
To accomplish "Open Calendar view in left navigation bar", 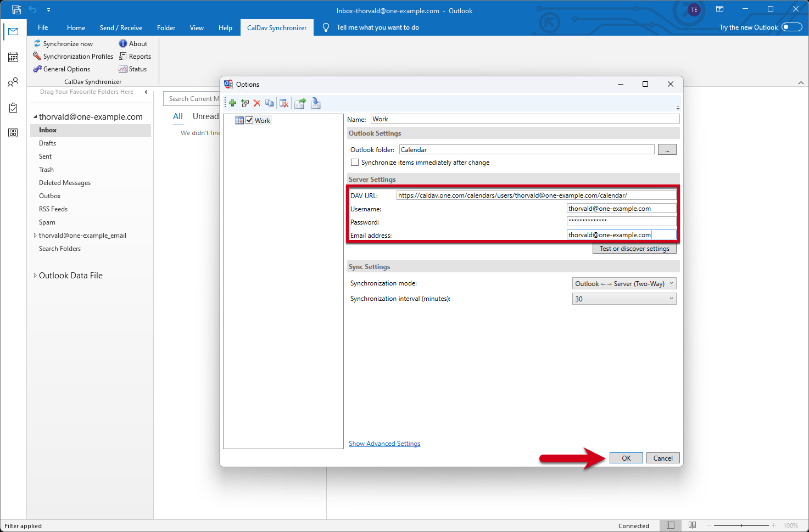I will pyautogui.click(x=13, y=57).
